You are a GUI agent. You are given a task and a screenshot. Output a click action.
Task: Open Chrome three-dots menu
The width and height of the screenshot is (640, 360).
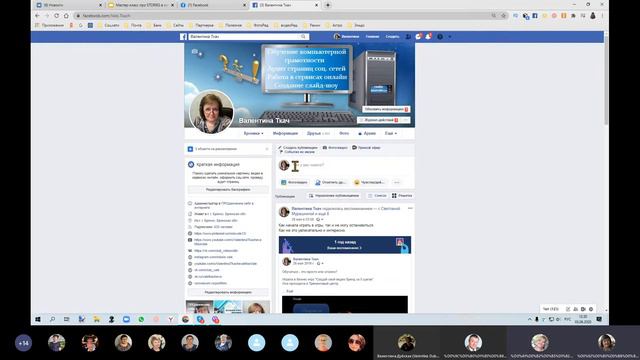[602, 16]
